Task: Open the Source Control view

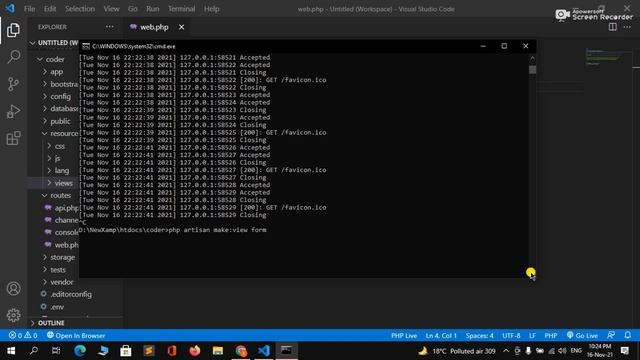Action: click(x=13, y=84)
